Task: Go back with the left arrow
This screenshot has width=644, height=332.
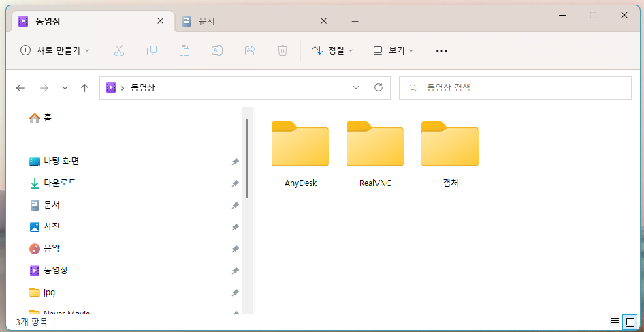Action: click(x=20, y=88)
